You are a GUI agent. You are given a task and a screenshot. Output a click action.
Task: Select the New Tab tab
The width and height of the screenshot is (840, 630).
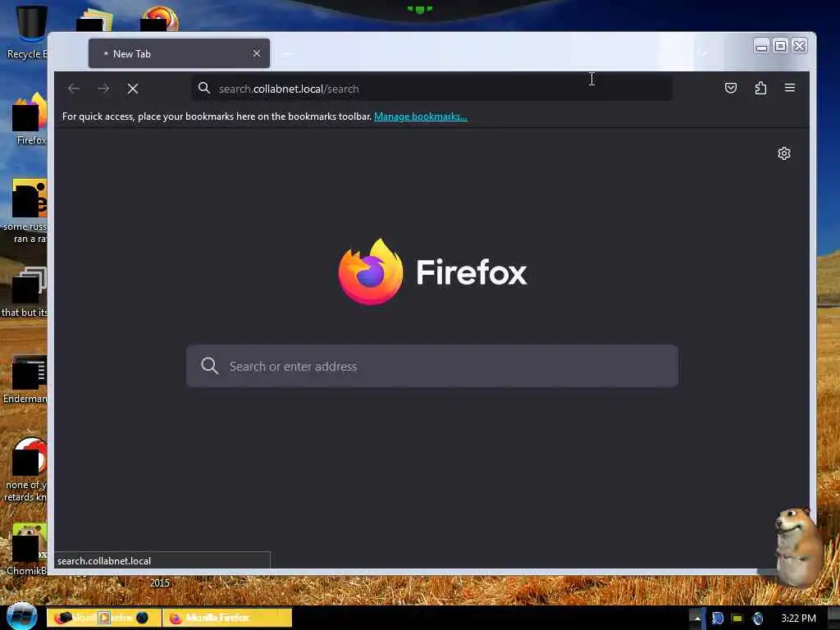(x=179, y=53)
